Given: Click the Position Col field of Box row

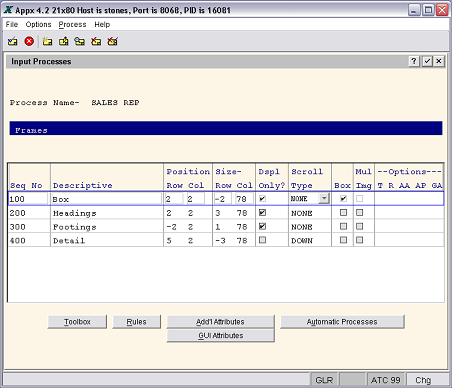Looking at the screenshot, I should pyautogui.click(x=196, y=199).
